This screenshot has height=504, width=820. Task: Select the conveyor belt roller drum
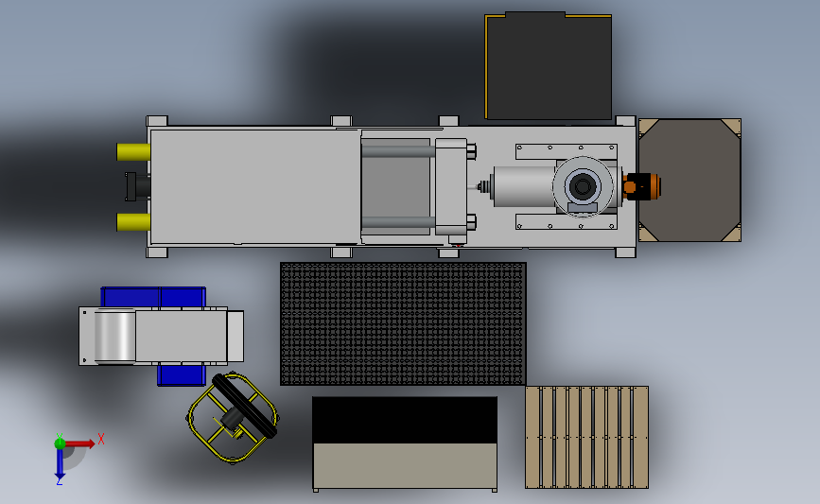click(x=115, y=336)
